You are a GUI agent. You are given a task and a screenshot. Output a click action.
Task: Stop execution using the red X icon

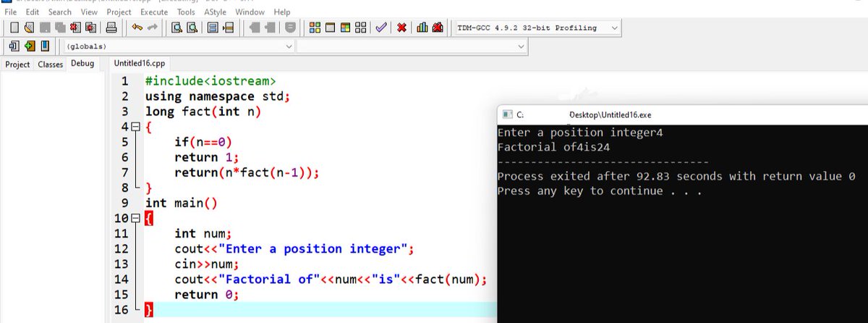coord(401,28)
